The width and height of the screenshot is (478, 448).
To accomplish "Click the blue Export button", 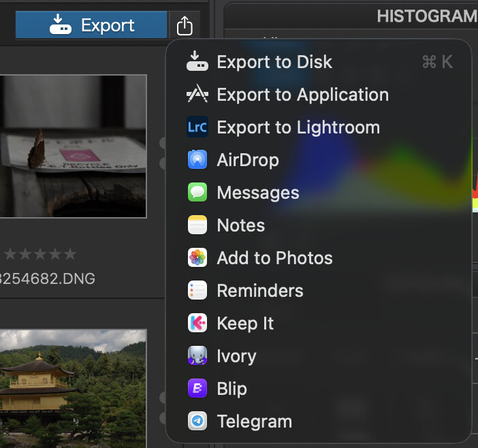I will click(91, 25).
